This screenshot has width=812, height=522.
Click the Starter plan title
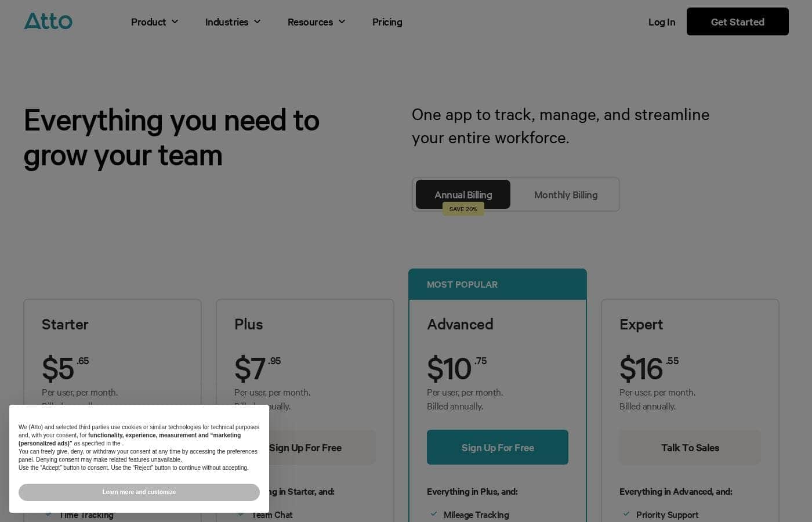click(x=65, y=324)
